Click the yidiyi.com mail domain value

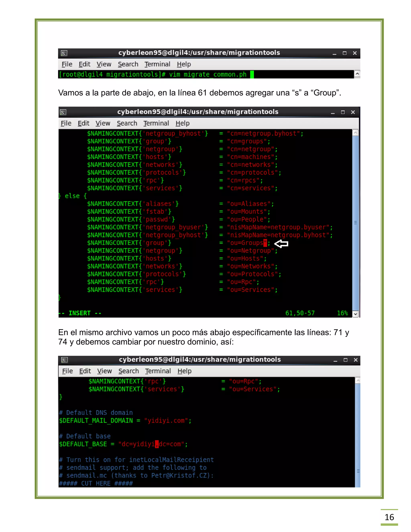point(166,420)
